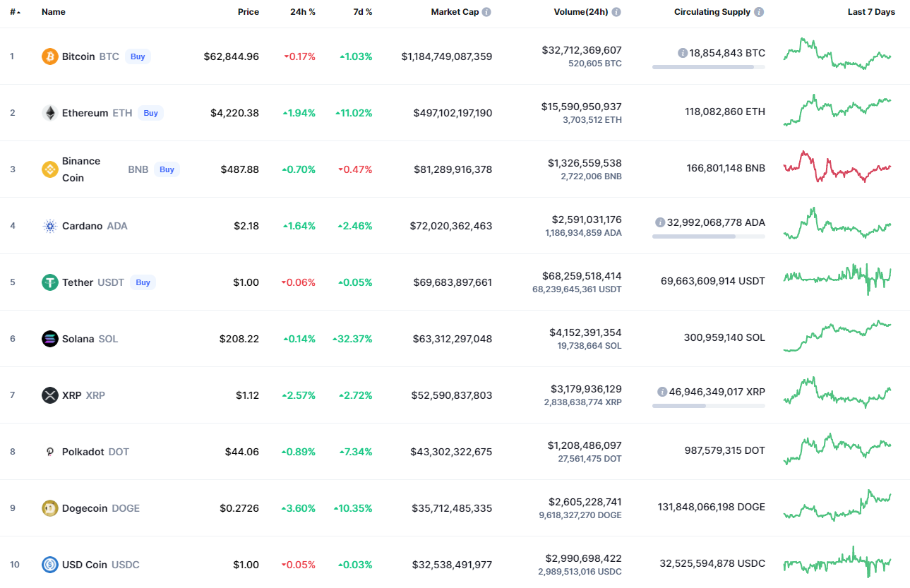Click the USD Coin logo
This screenshot has width=910, height=588.
pyautogui.click(x=49, y=565)
